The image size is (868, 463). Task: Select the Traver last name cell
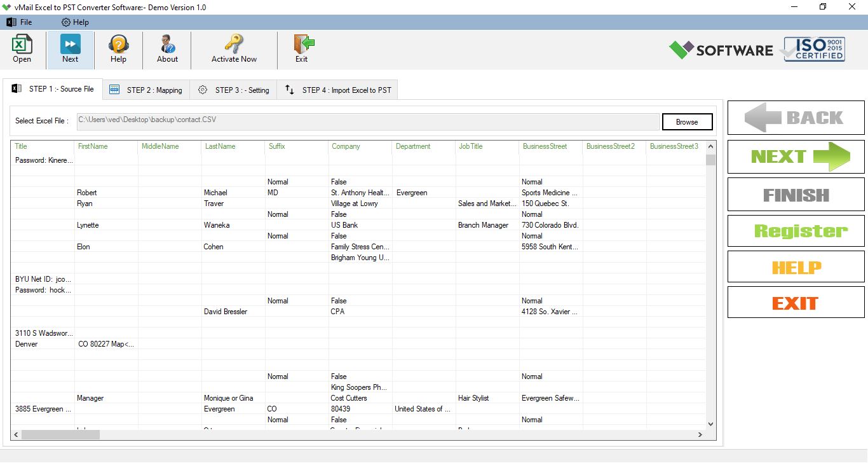[233, 204]
